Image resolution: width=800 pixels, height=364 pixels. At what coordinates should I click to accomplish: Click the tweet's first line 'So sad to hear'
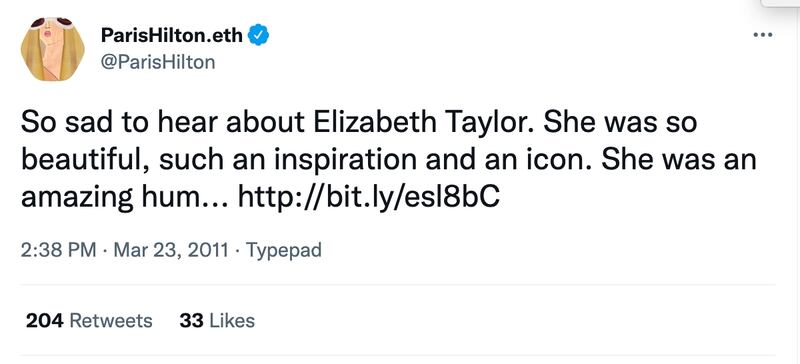pyautogui.click(x=114, y=124)
